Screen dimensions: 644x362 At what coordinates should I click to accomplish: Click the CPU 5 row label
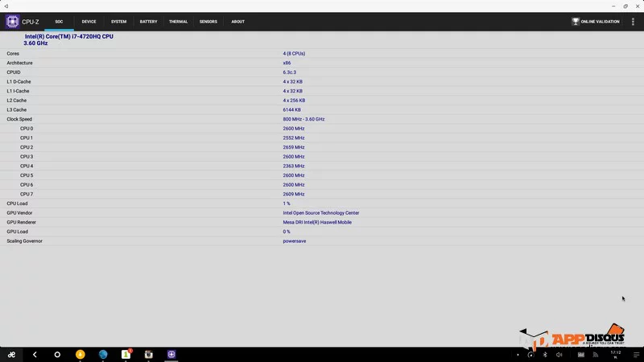pyautogui.click(x=27, y=175)
